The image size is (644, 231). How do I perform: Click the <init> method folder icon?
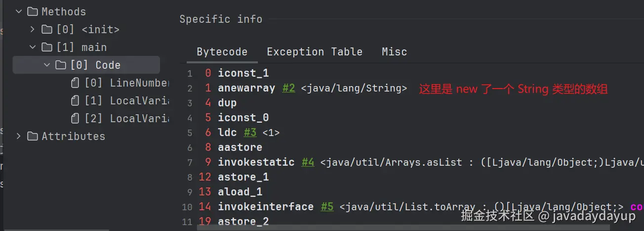click(x=47, y=29)
